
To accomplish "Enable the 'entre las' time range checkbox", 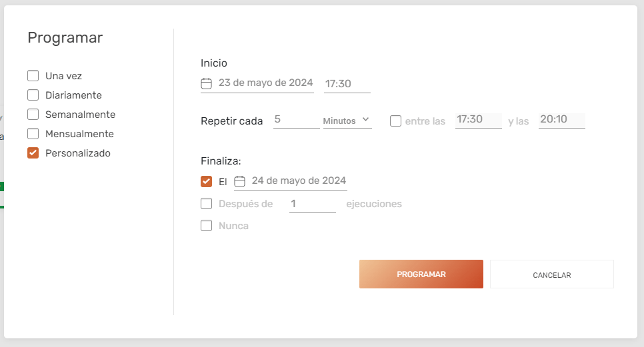I will pos(395,121).
